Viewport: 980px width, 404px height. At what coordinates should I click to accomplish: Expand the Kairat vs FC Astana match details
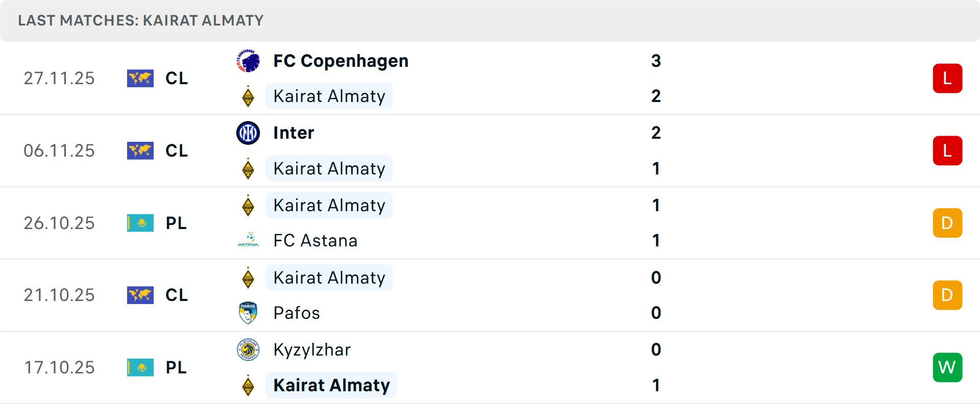click(490, 223)
